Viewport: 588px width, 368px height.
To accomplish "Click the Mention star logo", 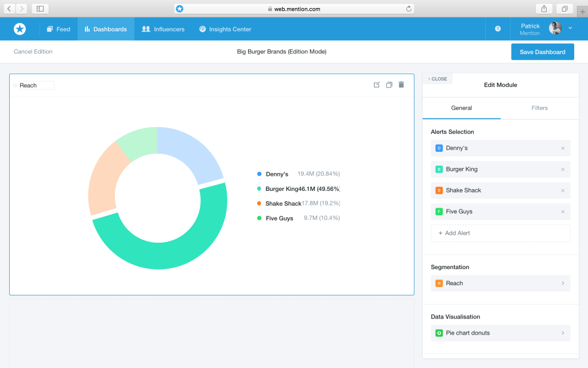I will point(20,29).
